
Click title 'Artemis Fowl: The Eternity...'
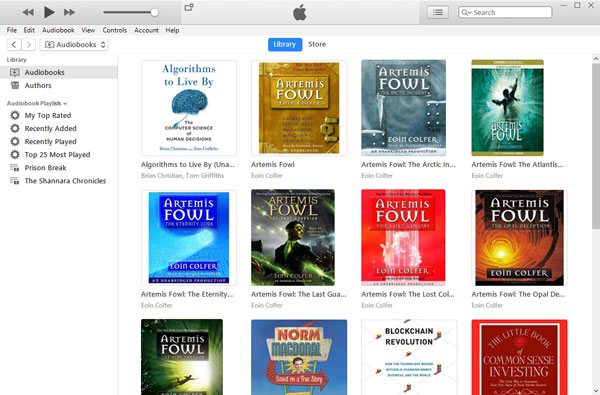pyautogui.click(x=187, y=294)
